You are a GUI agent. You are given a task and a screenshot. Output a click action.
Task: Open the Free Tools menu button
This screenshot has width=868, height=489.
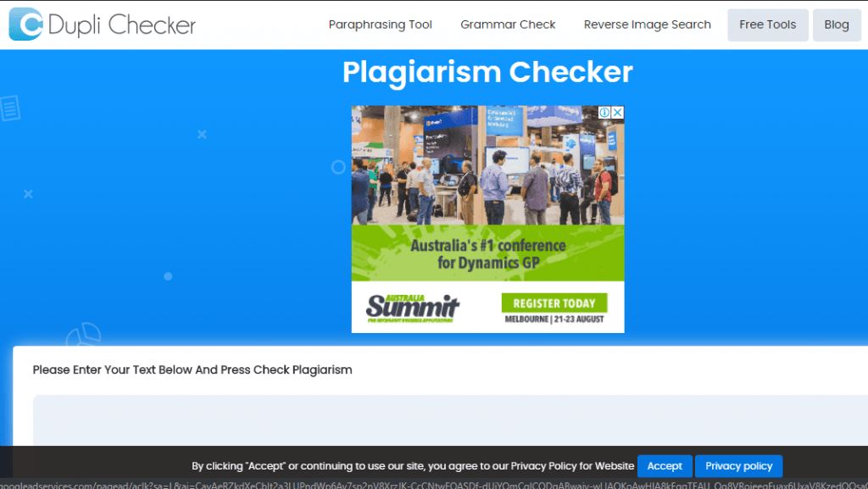pyautogui.click(x=767, y=25)
